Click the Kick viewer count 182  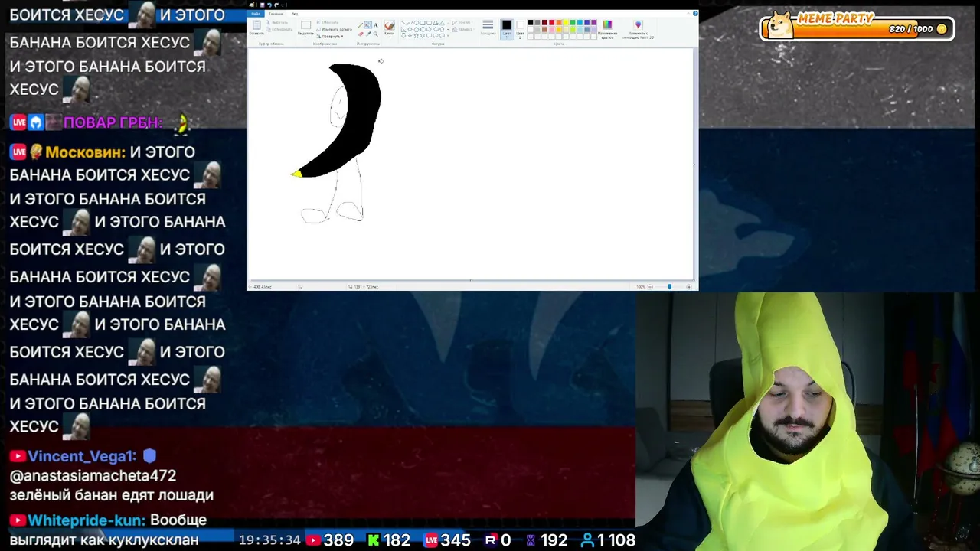(389, 540)
